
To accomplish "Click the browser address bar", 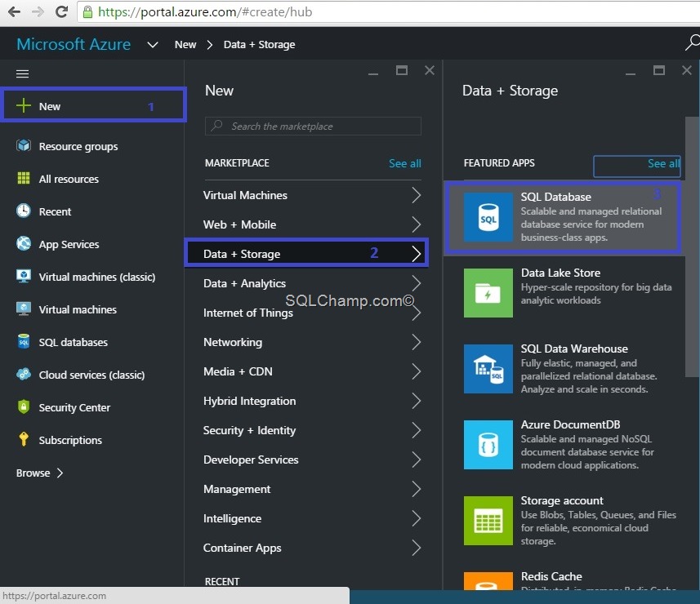I will tap(389, 11).
